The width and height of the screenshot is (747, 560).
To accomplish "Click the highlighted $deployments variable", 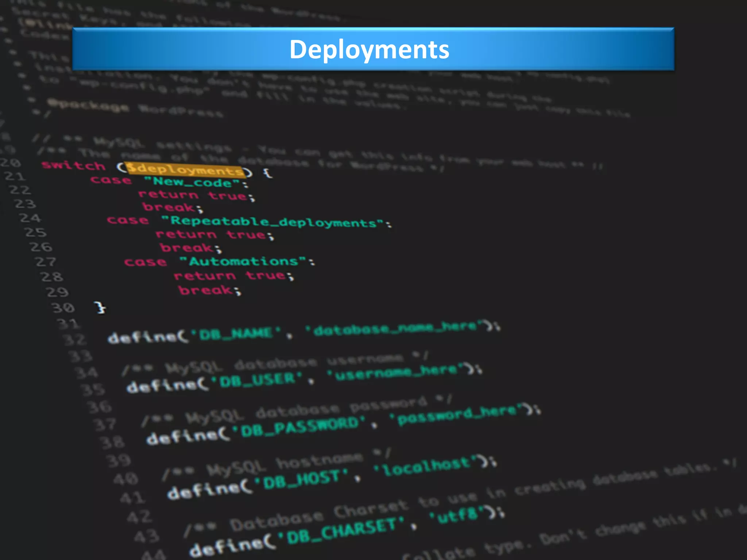I will 185,170.
